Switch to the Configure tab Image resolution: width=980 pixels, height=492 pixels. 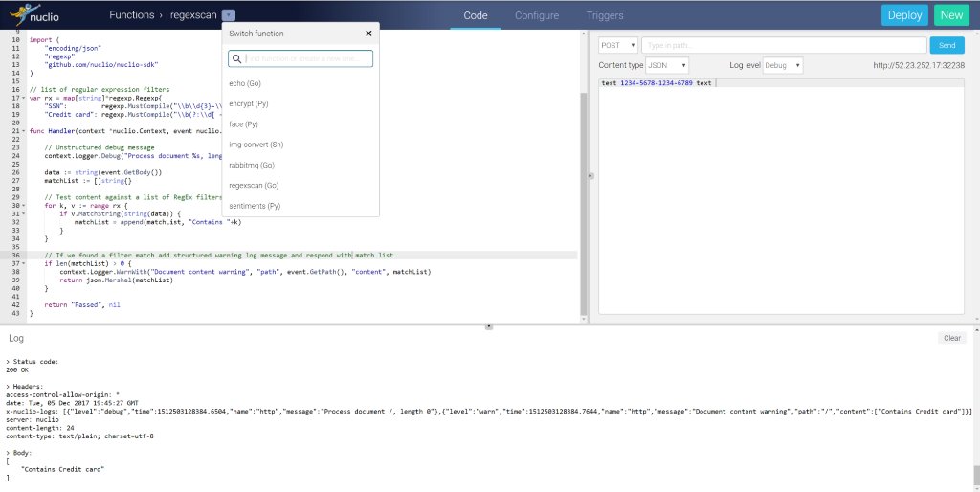pyautogui.click(x=537, y=15)
